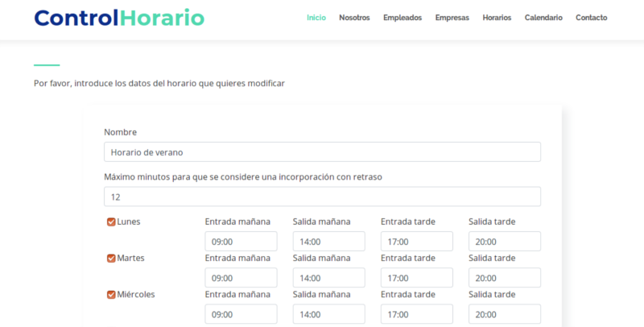Edit Miércoles Entrada mañana time field
This screenshot has height=327, width=644.
(241, 314)
